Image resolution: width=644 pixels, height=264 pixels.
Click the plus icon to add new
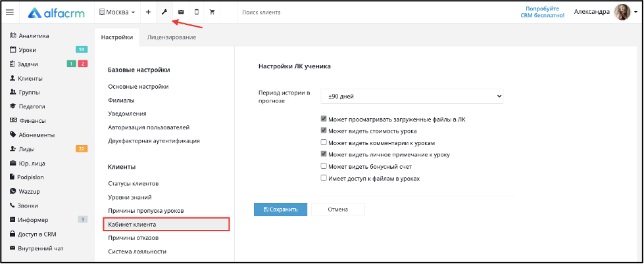(148, 12)
